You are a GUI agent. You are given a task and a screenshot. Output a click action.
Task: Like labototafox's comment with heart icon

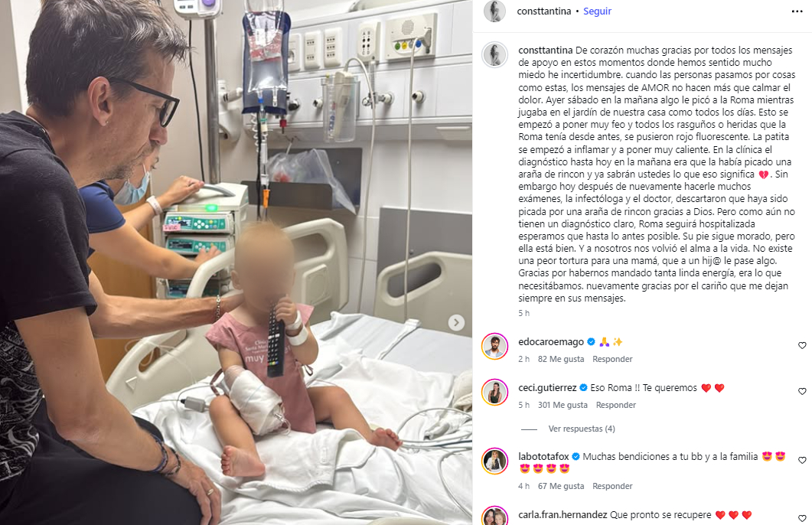(801, 460)
